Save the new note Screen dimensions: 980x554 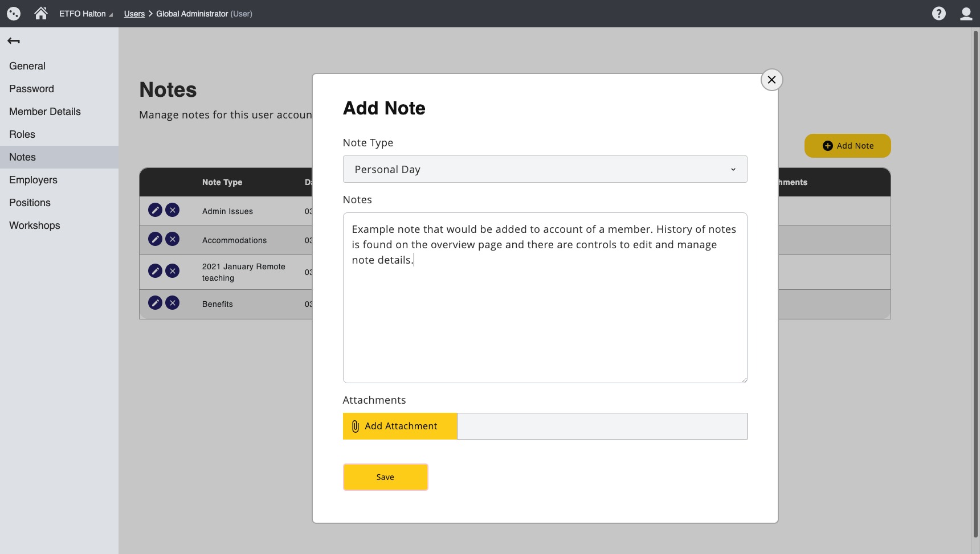coord(385,477)
